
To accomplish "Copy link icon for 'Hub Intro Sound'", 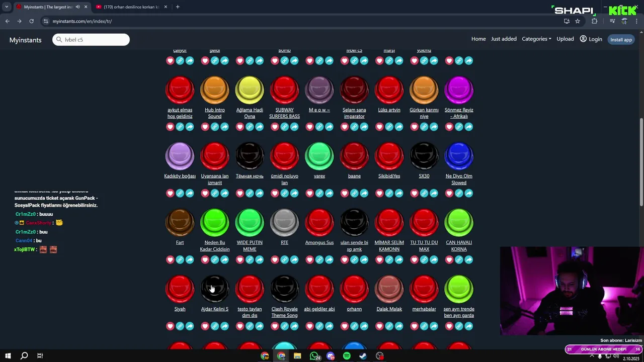I will tap(215, 127).
